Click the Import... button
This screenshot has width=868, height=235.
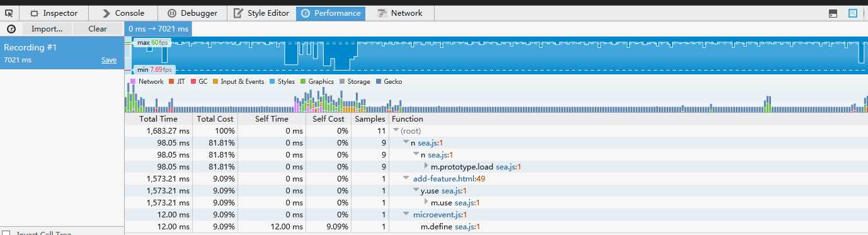[x=47, y=29]
